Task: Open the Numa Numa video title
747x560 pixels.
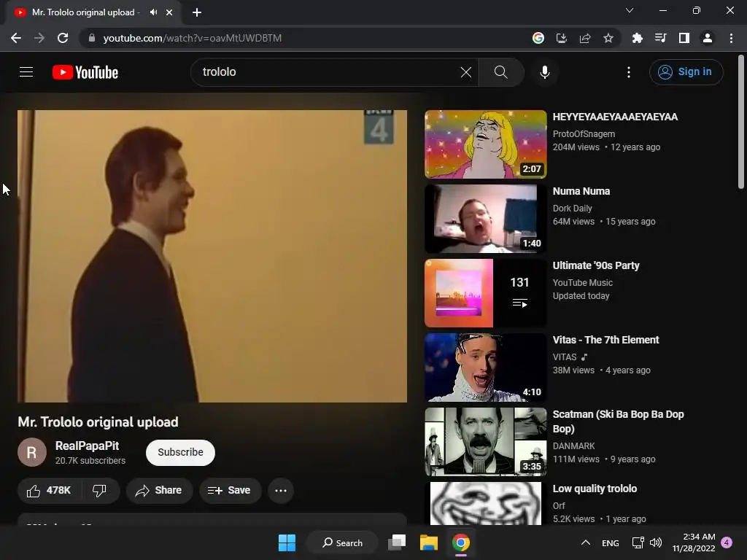Action: pyautogui.click(x=581, y=191)
